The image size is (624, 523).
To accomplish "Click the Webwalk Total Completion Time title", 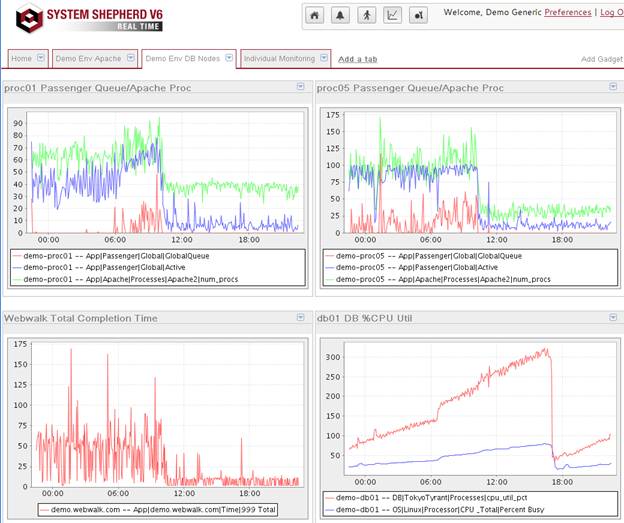I will click(81, 318).
